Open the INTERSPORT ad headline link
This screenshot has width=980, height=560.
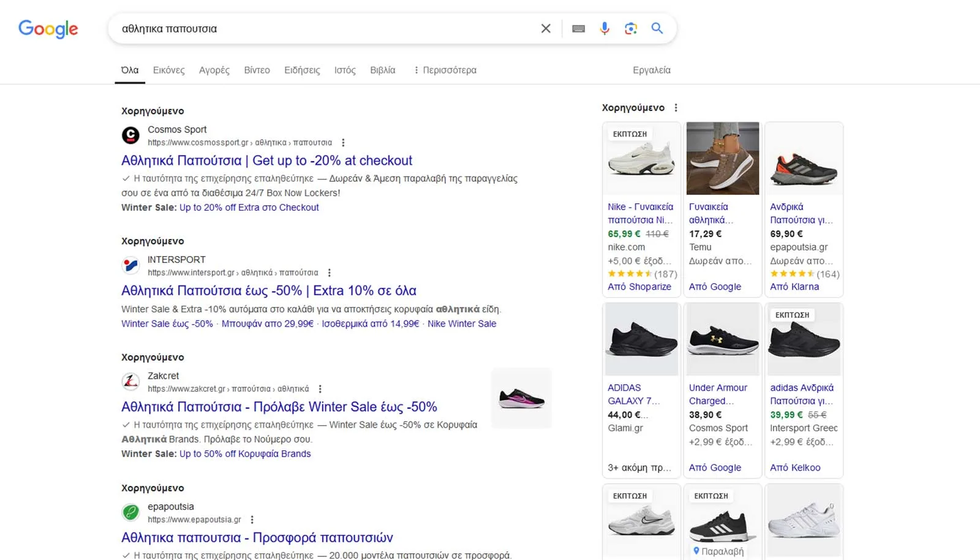coord(268,290)
